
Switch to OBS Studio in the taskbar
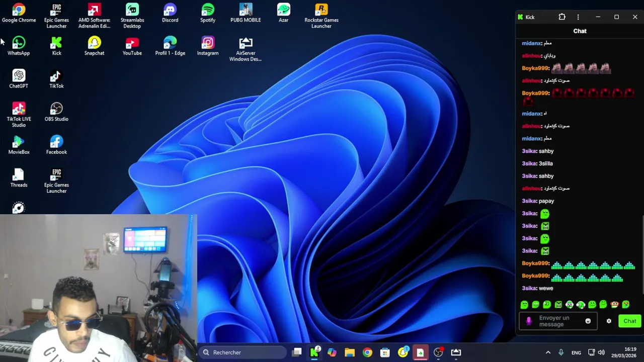pyautogui.click(x=438, y=352)
